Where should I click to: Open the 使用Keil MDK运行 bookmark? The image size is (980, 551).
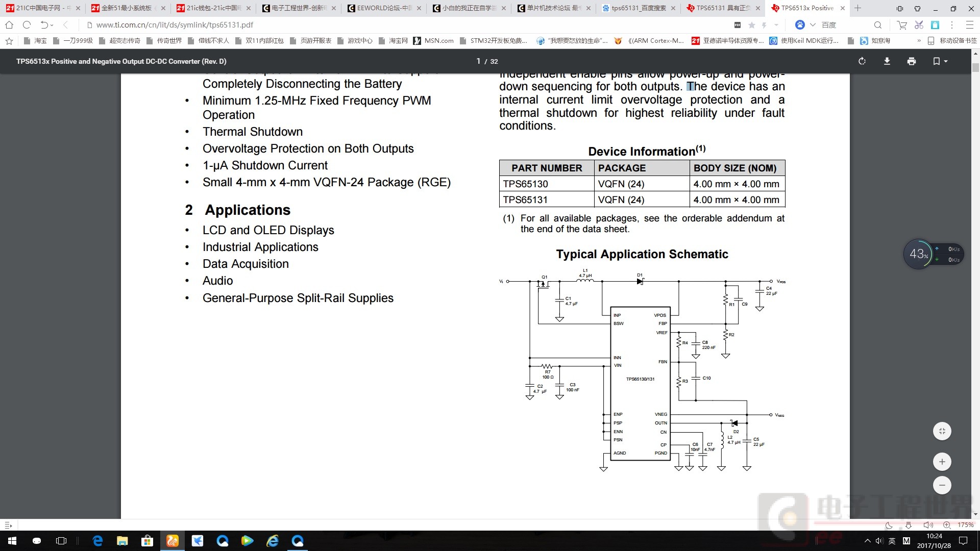[804, 40]
